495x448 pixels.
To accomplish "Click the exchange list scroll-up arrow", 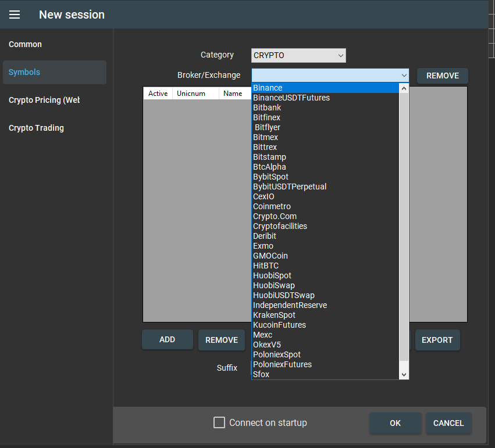I will click(404, 88).
